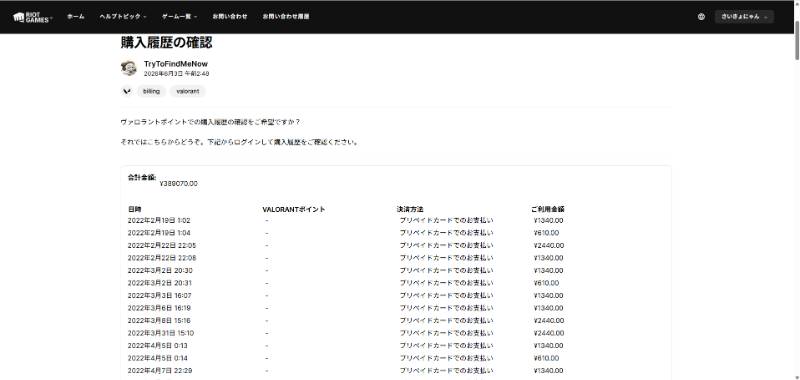The width and height of the screenshot is (800, 380).
Task: Click the VALORANTポイント column header
Action: tap(293, 209)
